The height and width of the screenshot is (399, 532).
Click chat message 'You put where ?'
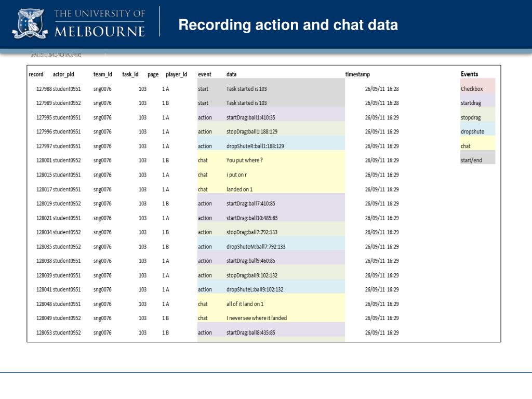(245, 161)
